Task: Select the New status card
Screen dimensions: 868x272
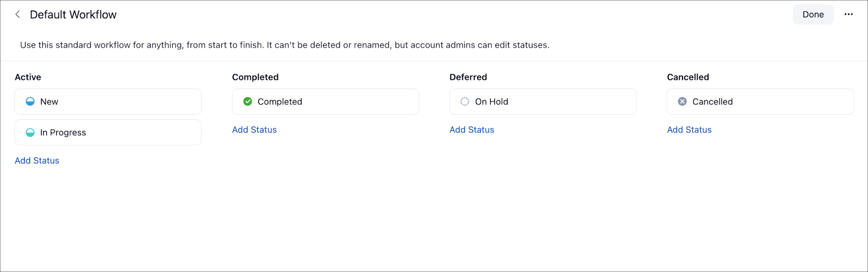Action: click(x=108, y=102)
